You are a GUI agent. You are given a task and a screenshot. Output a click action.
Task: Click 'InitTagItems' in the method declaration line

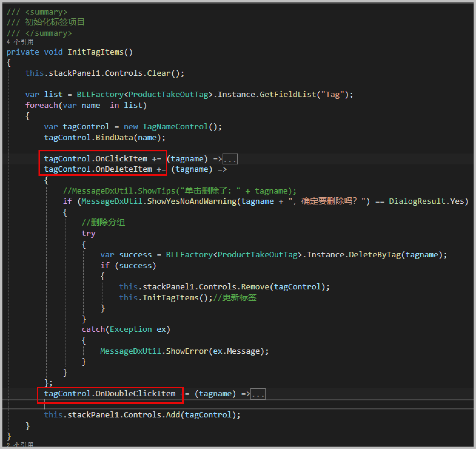tap(96, 52)
